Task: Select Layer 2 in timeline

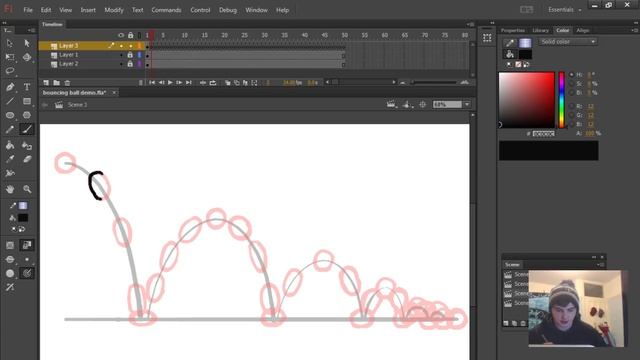Action: coord(68,64)
